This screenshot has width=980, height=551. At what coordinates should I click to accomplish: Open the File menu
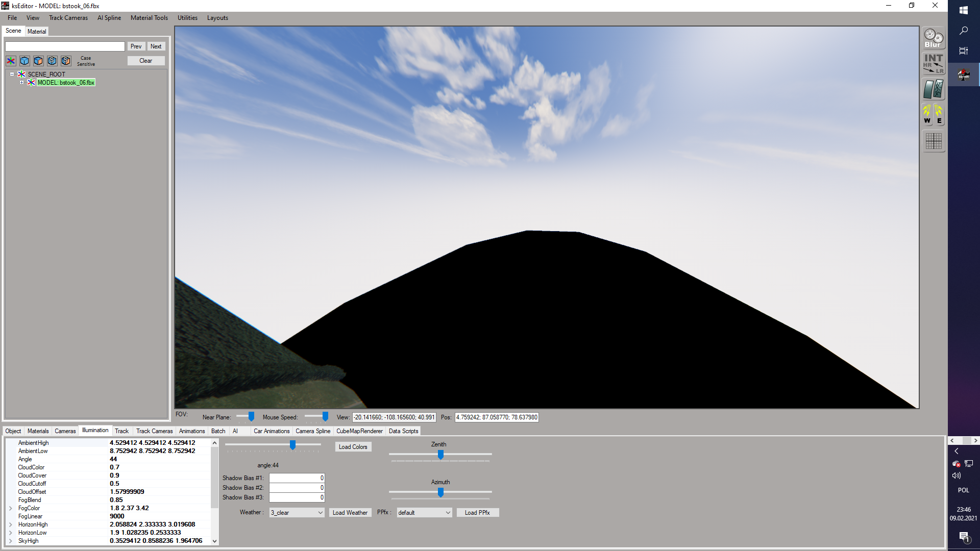coord(12,18)
